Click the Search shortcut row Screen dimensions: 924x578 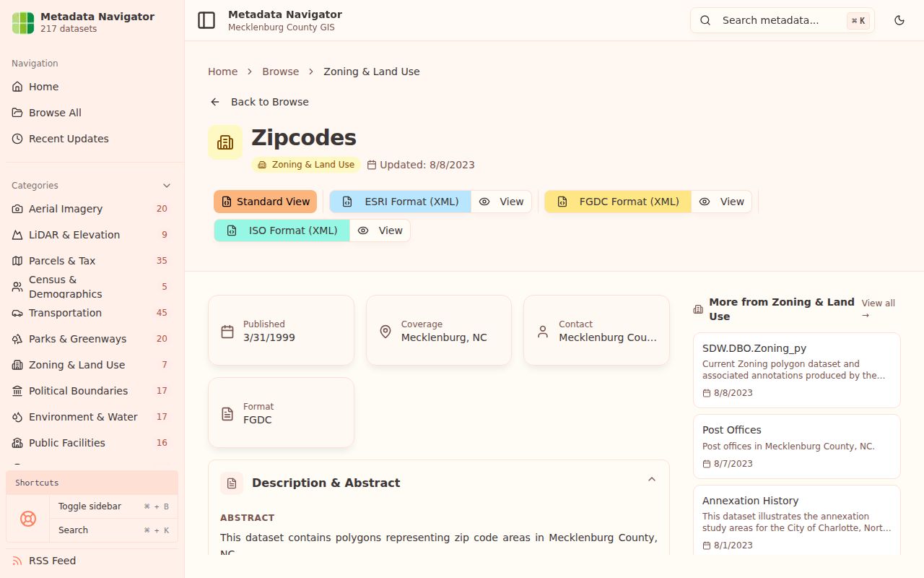(x=113, y=530)
